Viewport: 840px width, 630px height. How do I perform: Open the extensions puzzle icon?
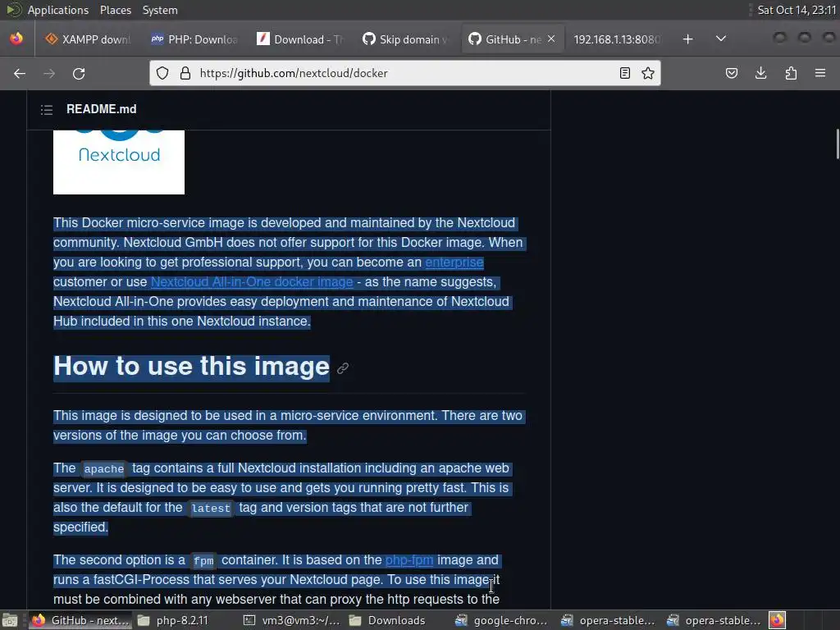tap(791, 73)
